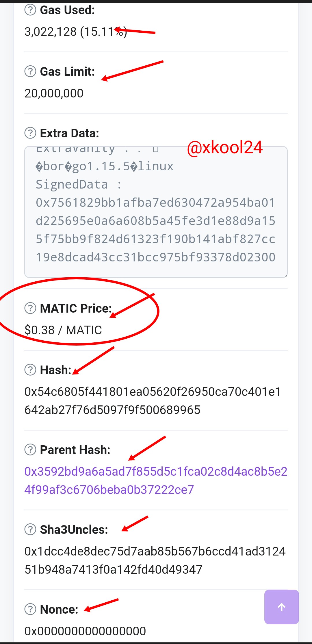Click the question mark next to Parent Hash
The image size is (312, 644).
point(30,450)
